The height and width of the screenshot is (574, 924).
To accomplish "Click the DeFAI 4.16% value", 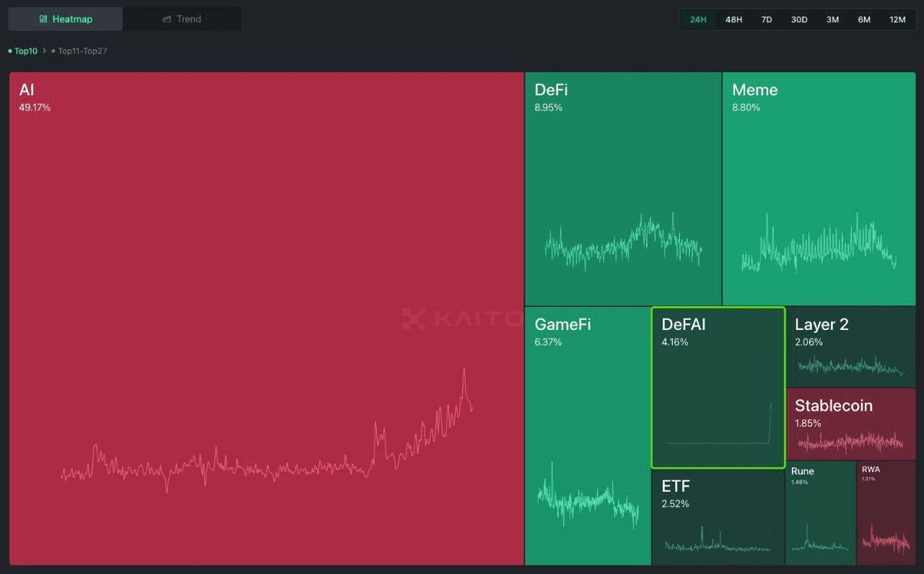I will (675, 342).
